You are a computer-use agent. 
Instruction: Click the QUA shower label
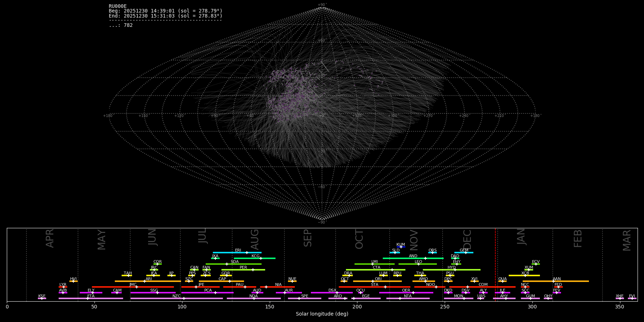[x=503, y=279]
